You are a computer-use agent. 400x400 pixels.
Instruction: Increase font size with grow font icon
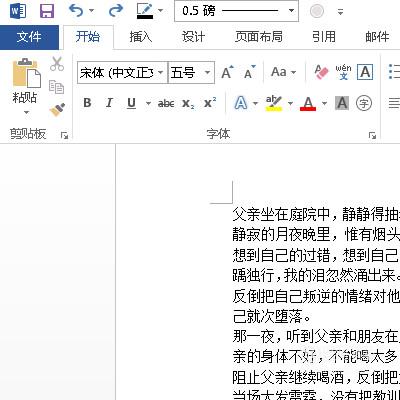click(x=227, y=72)
